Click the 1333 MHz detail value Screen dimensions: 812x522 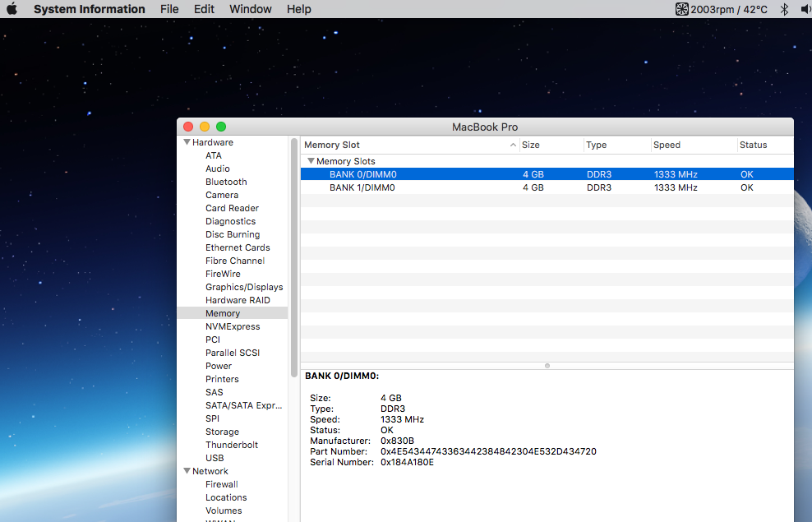(402, 419)
